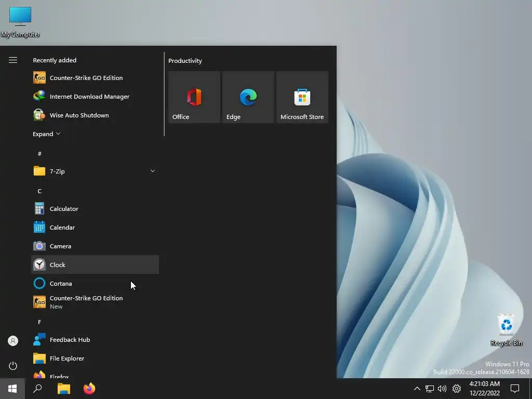Launch Counter-Strike GO Edition under Recently added
This screenshot has height=399, width=532.
(x=95, y=78)
